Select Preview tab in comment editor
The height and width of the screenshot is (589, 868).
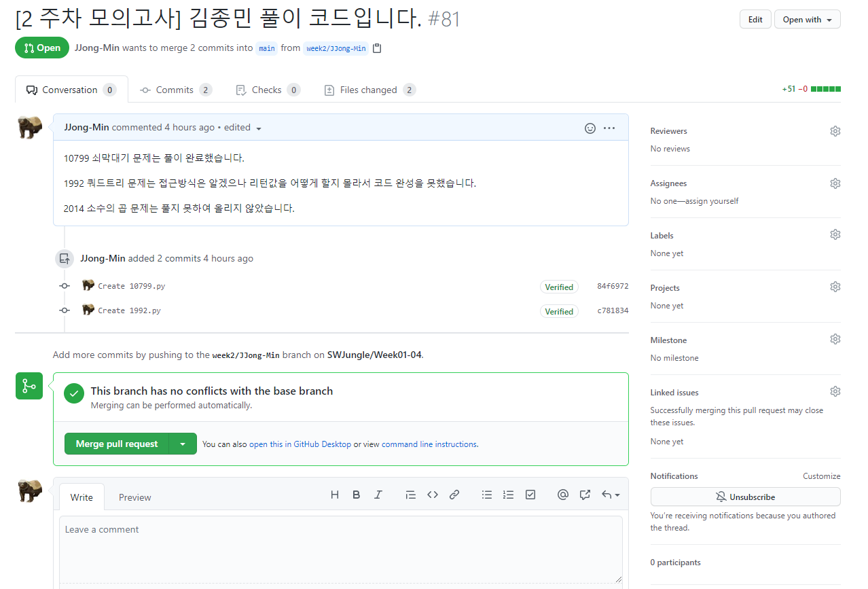pos(135,497)
